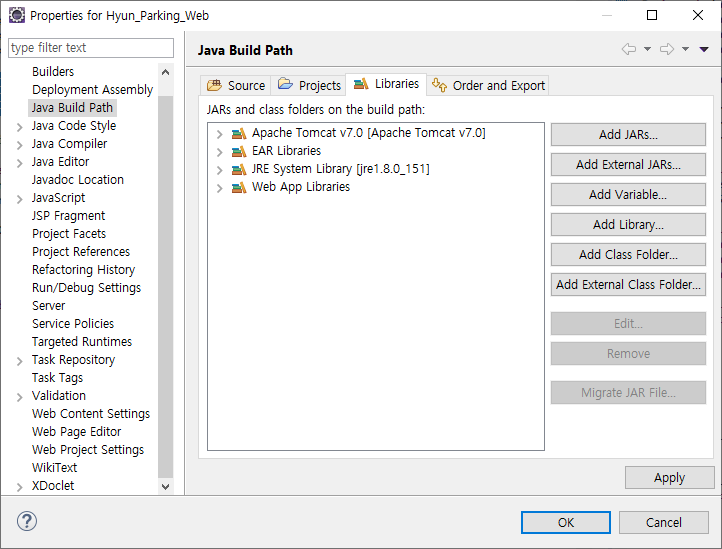Expand XDoclet category

(x=19, y=487)
